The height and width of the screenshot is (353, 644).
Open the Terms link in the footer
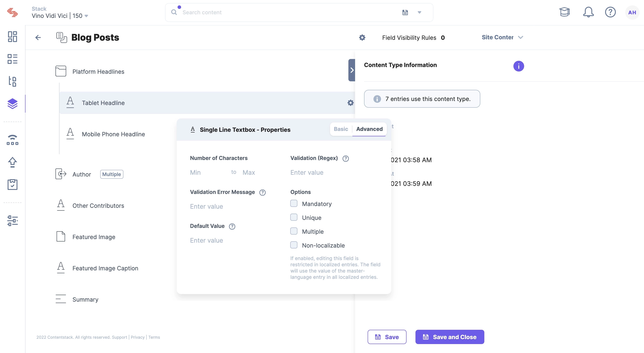click(154, 337)
